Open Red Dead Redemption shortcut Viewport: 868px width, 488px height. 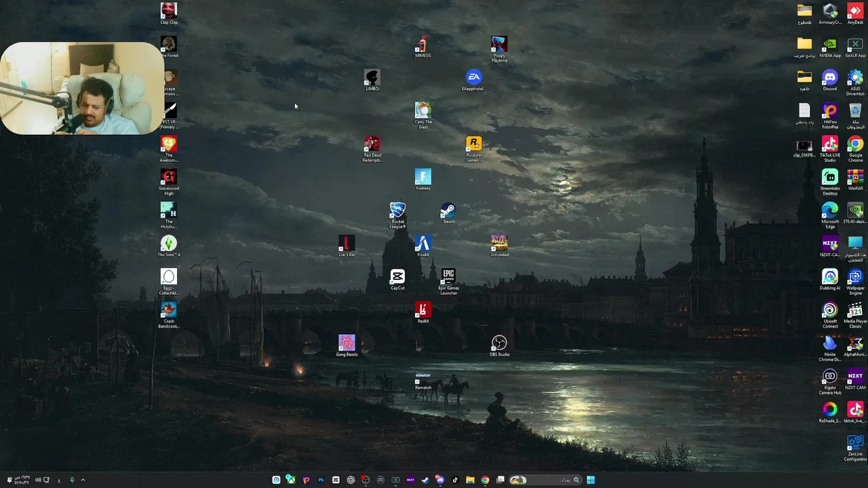[x=372, y=148]
